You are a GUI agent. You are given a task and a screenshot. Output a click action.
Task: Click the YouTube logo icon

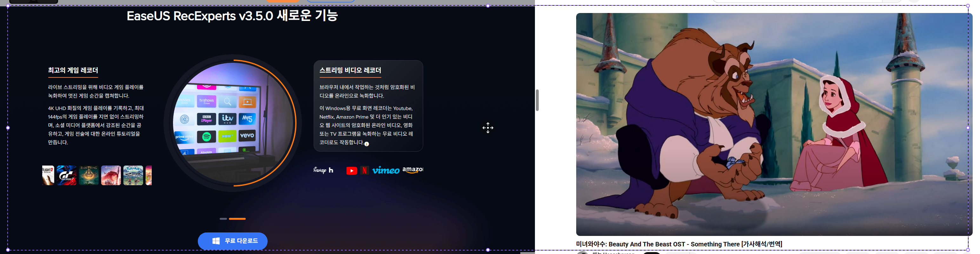point(351,171)
